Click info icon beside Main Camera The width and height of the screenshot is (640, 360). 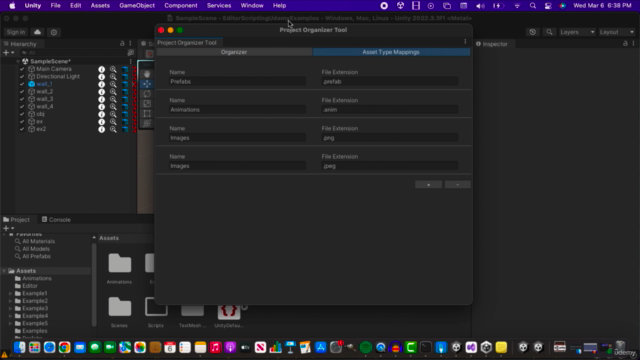click(102, 69)
